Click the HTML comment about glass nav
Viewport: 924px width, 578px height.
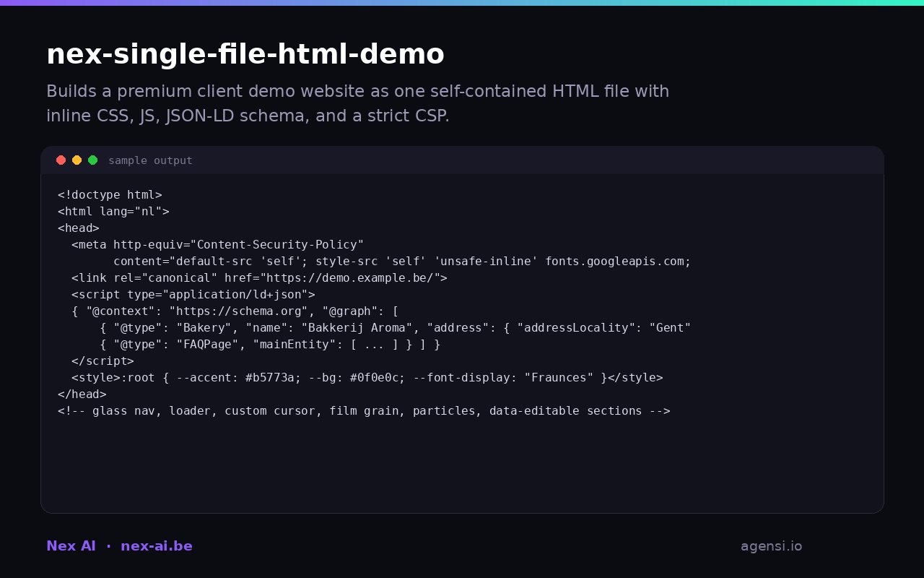[x=364, y=411]
